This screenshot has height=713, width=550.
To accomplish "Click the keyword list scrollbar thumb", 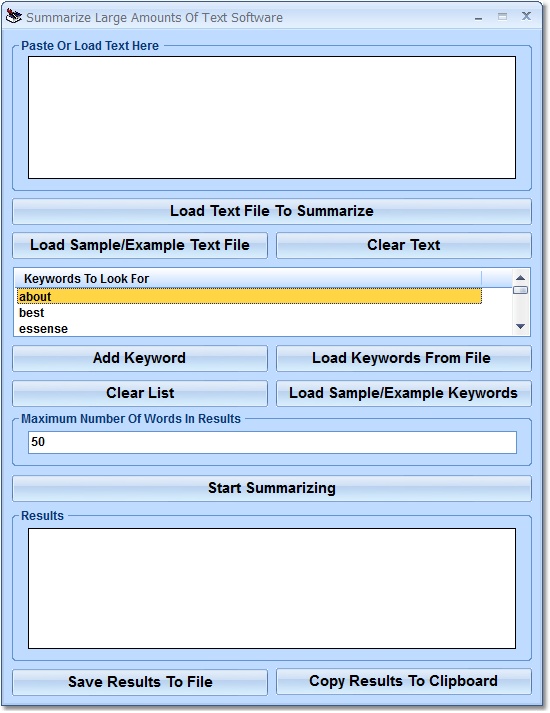I will (521, 290).
